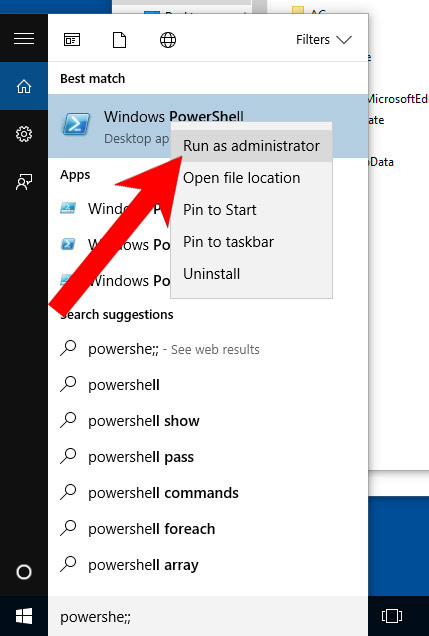Click the search box containing "powershe;;"
The image size is (429, 636).
(208, 617)
